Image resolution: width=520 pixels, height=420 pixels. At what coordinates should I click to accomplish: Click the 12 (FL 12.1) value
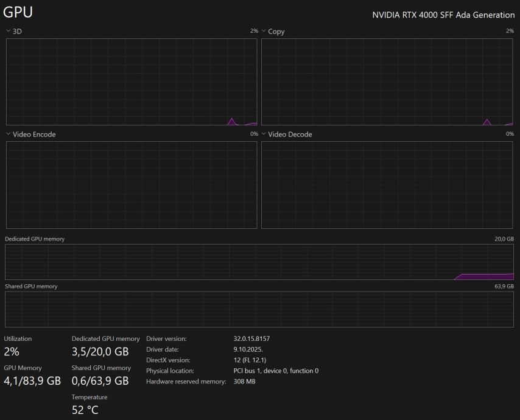point(250,360)
